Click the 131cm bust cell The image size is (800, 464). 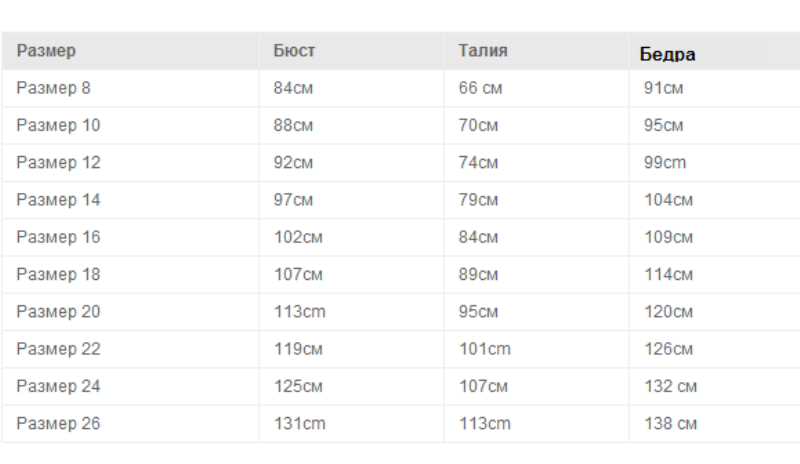[299, 423]
